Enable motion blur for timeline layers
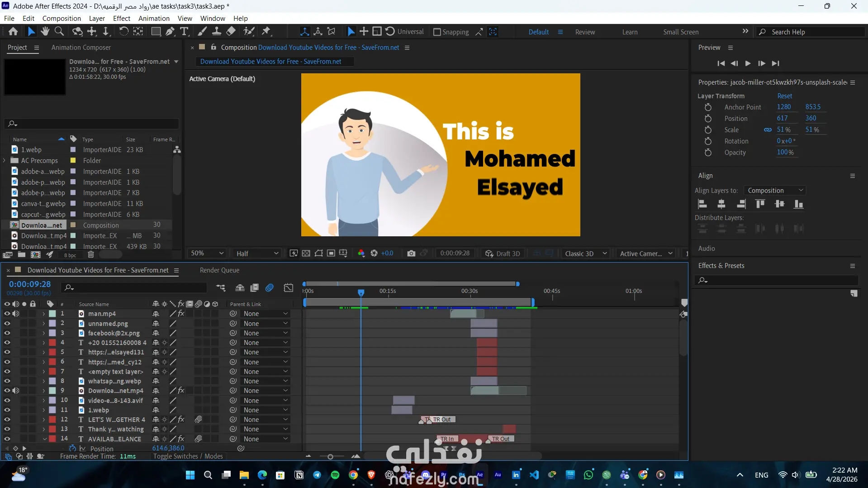The image size is (868, 488). coord(270,288)
